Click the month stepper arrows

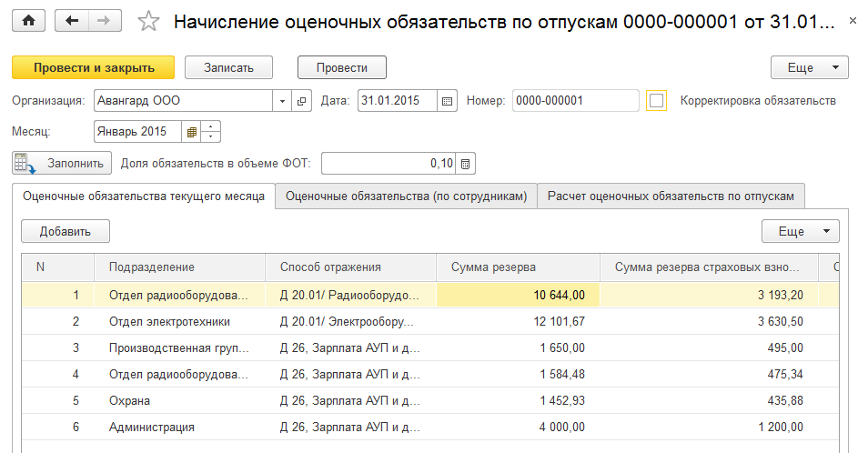[x=211, y=132]
